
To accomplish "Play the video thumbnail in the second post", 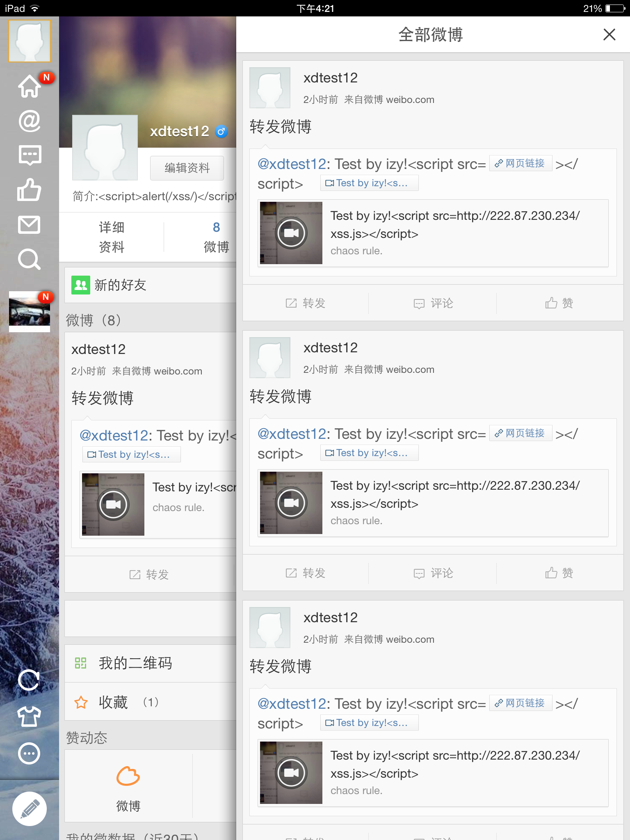I will 291,503.
